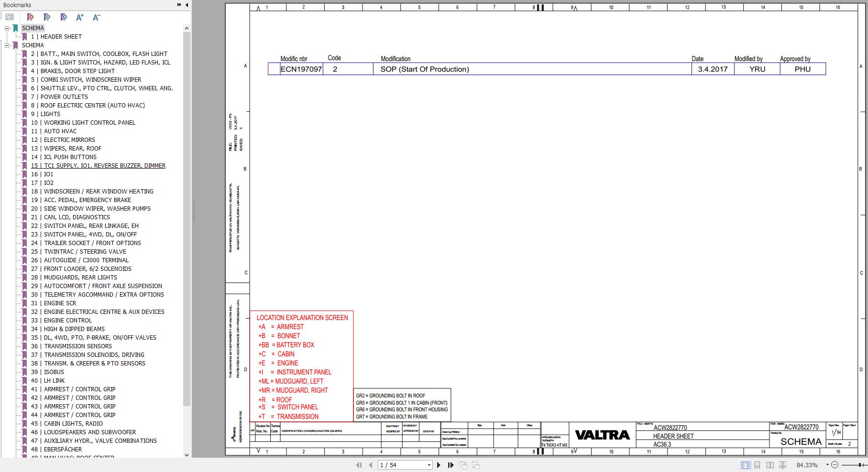Viewport: 868px width, 472px height.
Task: Open bookmark 7 | POWER OUTLETS
Action: (x=59, y=97)
